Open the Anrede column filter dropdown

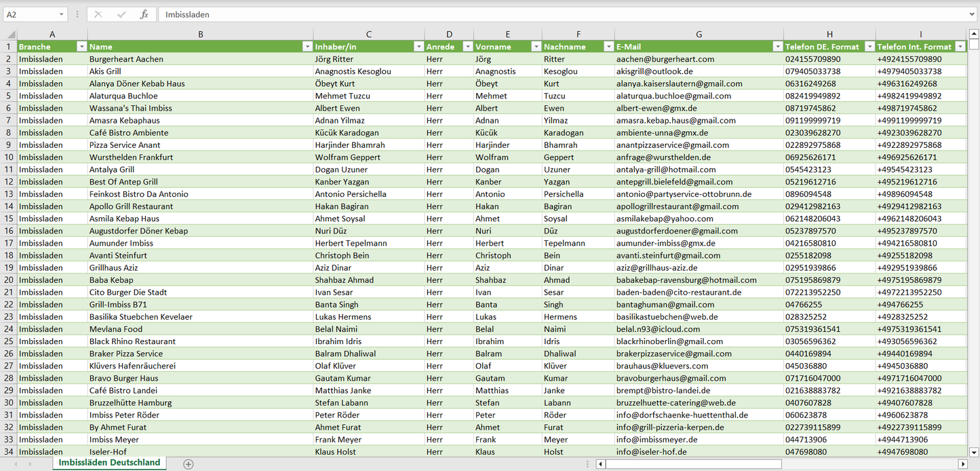tap(467, 47)
